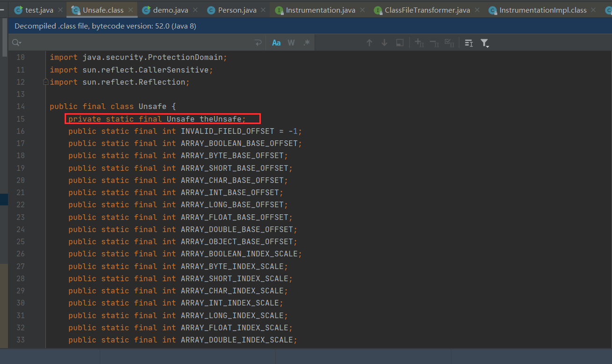The width and height of the screenshot is (612, 364).
Task: Click line number 33 in gutter
Action: coord(21,340)
